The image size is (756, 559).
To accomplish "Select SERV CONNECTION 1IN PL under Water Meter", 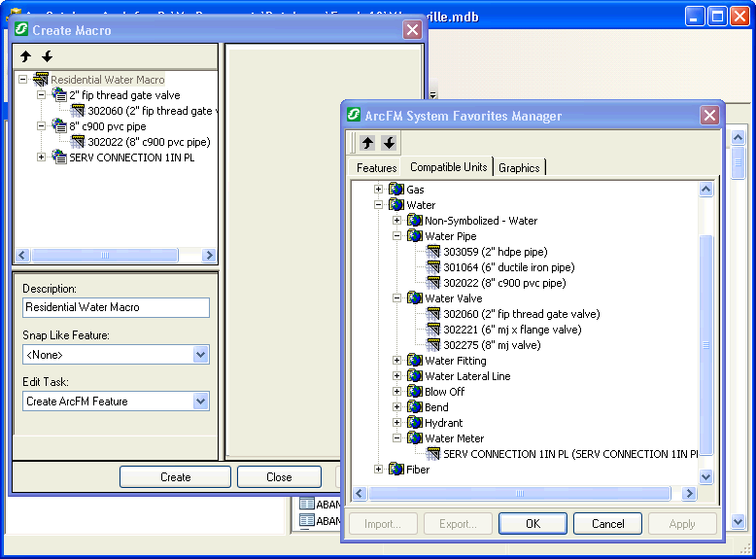I will click(570, 454).
